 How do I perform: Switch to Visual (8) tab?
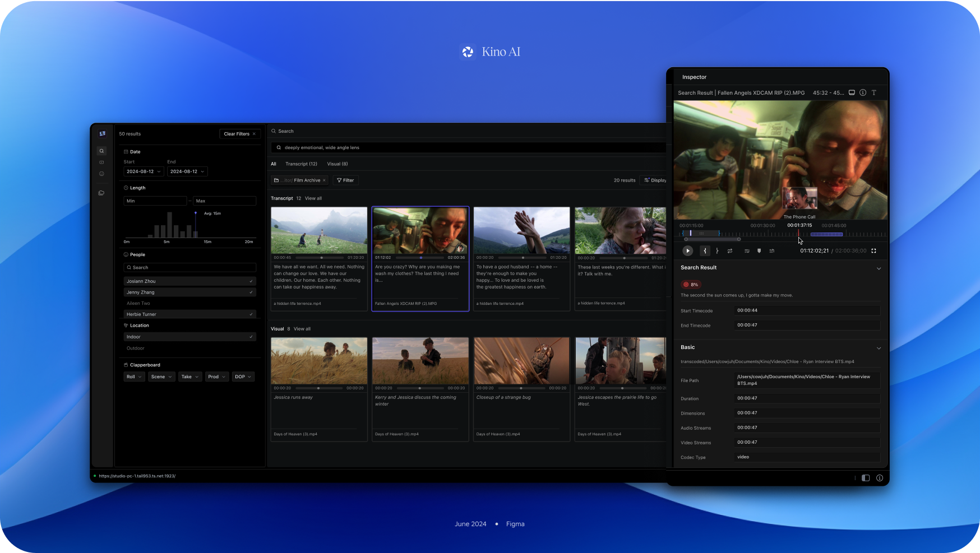point(338,164)
